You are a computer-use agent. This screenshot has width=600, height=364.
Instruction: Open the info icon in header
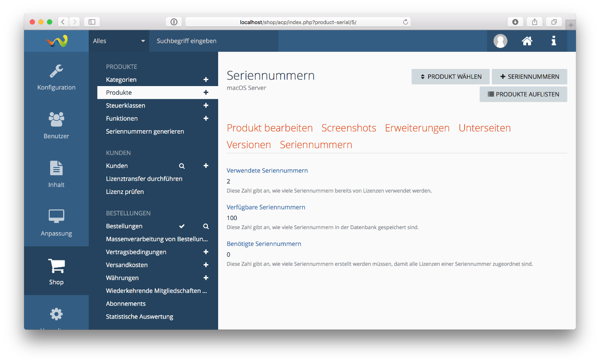554,41
